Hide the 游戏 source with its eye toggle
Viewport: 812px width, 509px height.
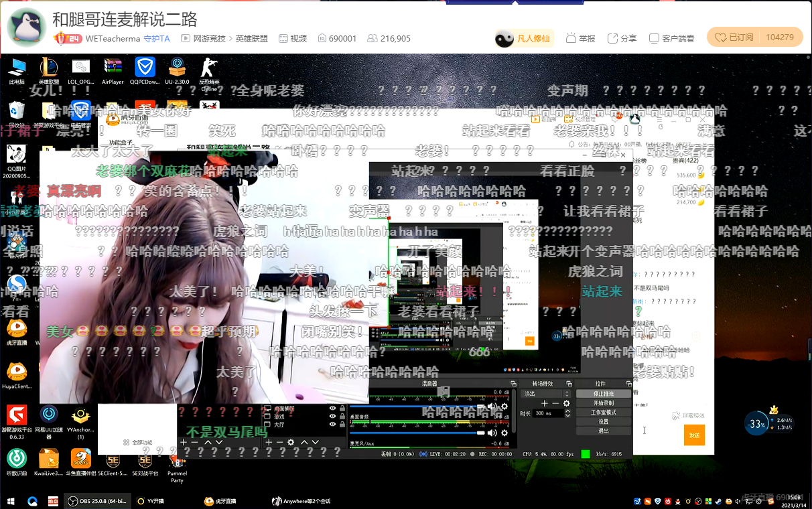(333, 416)
